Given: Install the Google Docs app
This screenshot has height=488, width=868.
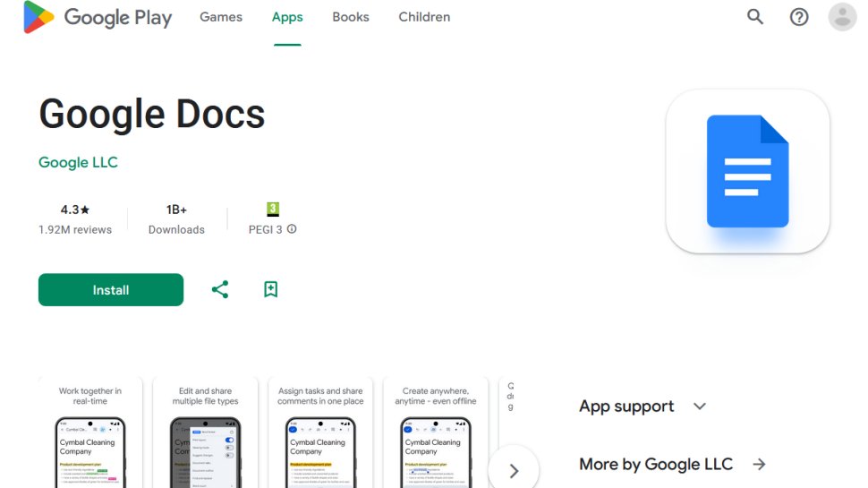Looking at the screenshot, I should pyautogui.click(x=111, y=290).
